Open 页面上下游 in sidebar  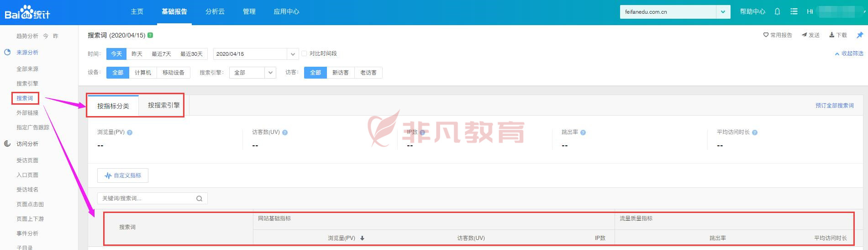pyautogui.click(x=30, y=219)
